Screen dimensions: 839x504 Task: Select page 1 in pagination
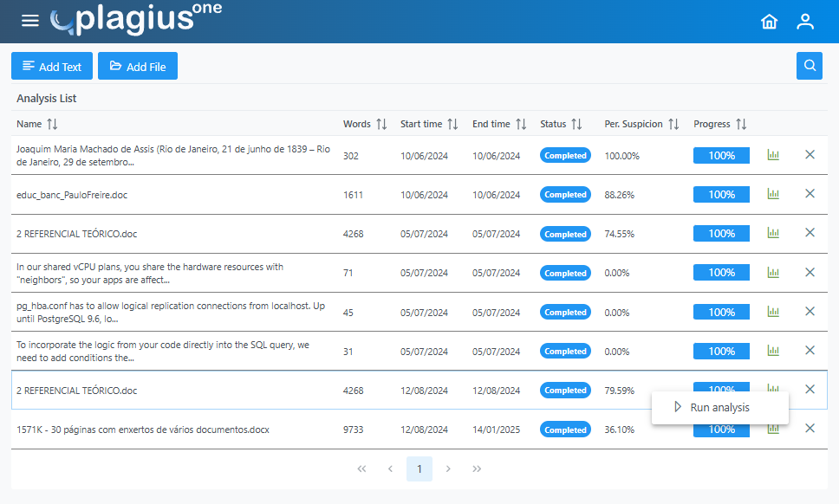pyautogui.click(x=419, y=469)
